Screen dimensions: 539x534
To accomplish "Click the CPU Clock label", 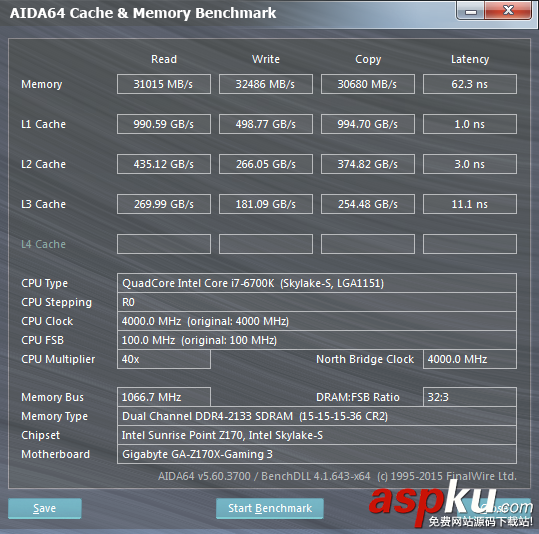I will coord(47,321).
